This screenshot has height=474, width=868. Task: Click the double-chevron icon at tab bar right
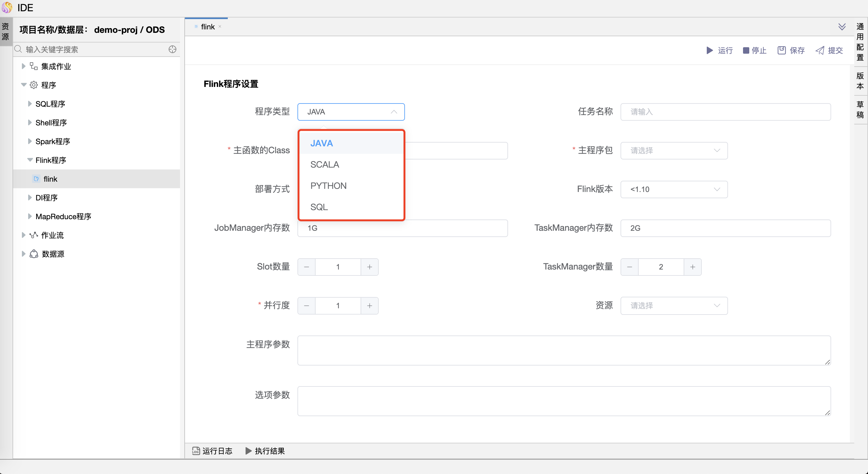click(x=842, y=27)
